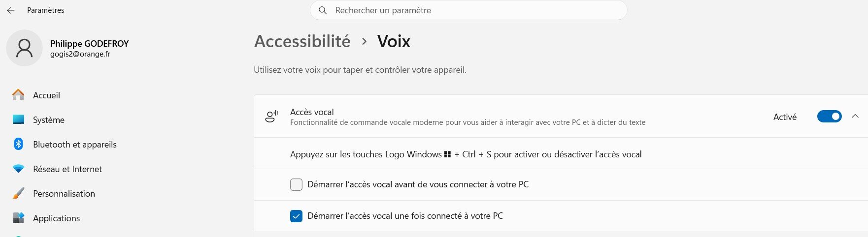Click the Accueil home icon
The image size is (868, 237).
[x=18, y=95]
